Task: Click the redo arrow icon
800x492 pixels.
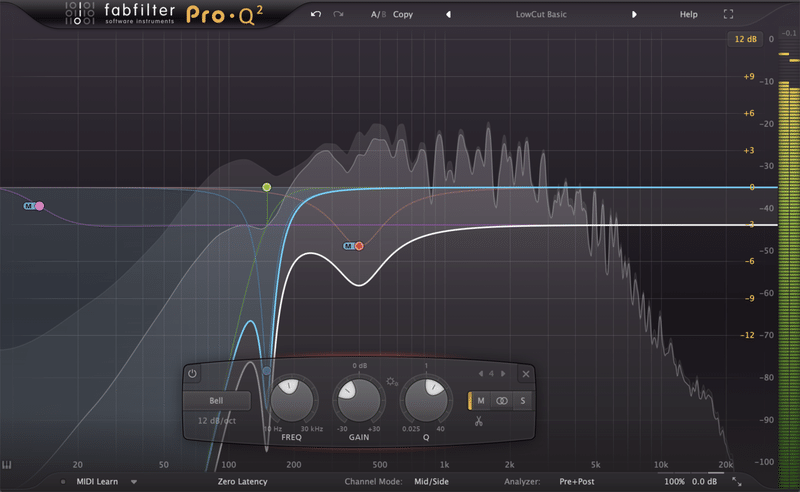Action: (x=338, y=14)
